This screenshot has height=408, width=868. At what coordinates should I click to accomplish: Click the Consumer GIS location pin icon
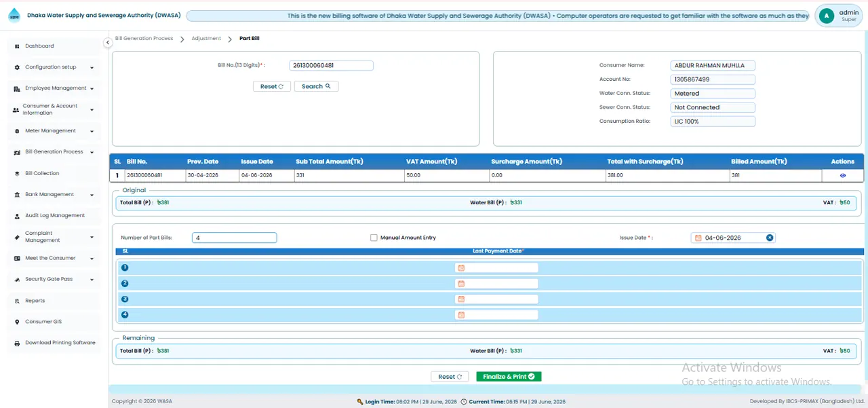(x=17, y=322)
